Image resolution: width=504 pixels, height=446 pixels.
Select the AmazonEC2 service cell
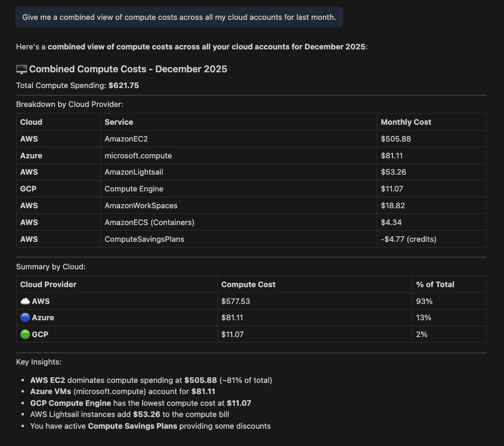[126, 138]
